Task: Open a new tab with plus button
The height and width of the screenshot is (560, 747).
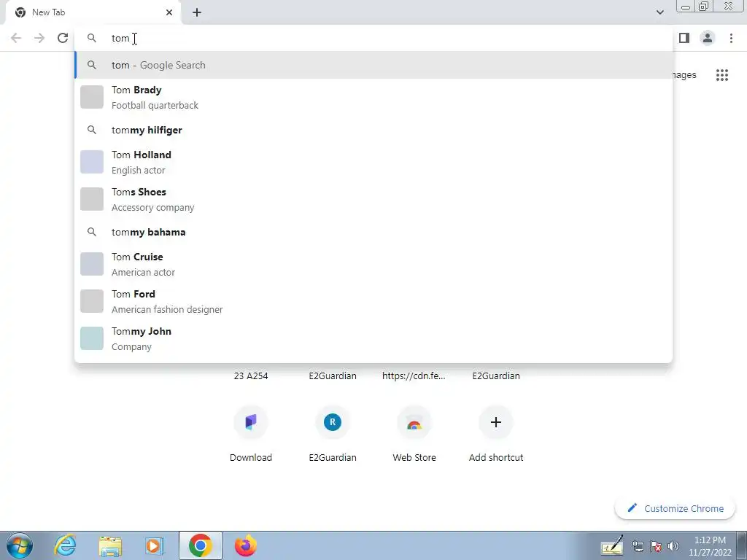Action: pos(197,12)
